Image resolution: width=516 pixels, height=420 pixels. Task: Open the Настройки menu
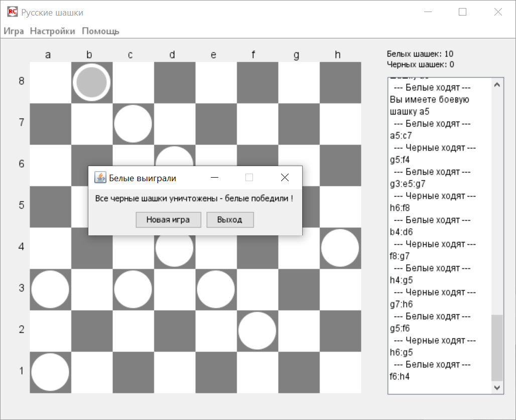[x=53, y=31]
